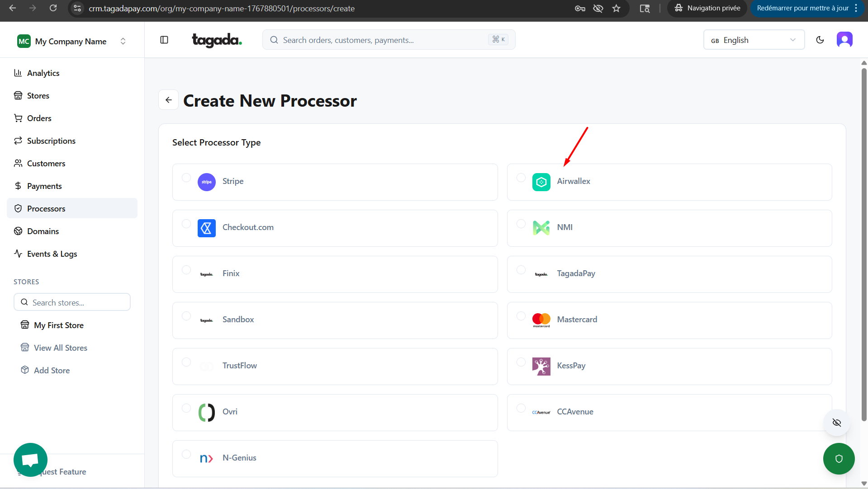The width and height of the screenshot is (868, 489).
Task: Click the crossed-out eye floating icon
Action: [x=836, y=423]
